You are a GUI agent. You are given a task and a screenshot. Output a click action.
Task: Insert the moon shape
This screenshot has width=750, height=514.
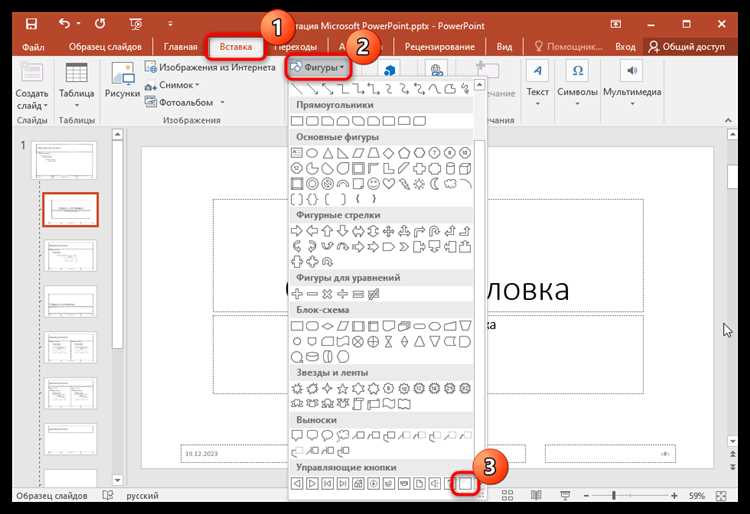coord(434,184)
